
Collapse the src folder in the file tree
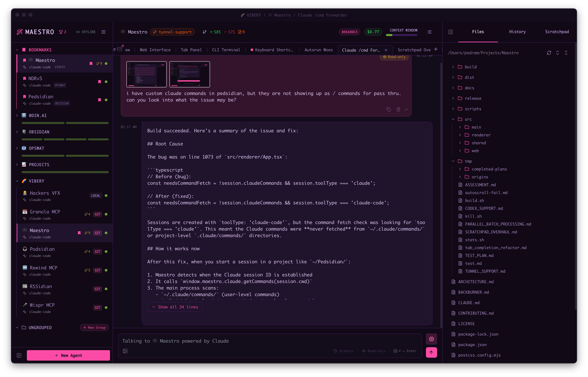pos(453,119)
